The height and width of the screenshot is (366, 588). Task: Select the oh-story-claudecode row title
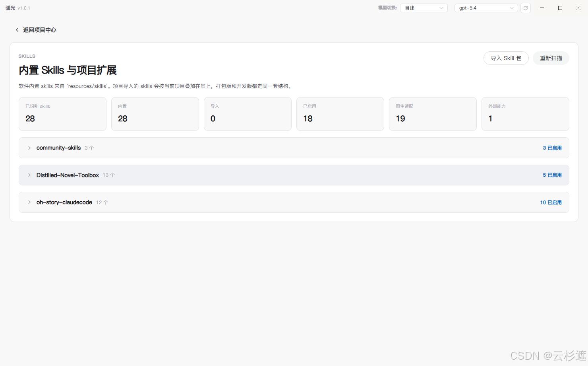(64, 202)
